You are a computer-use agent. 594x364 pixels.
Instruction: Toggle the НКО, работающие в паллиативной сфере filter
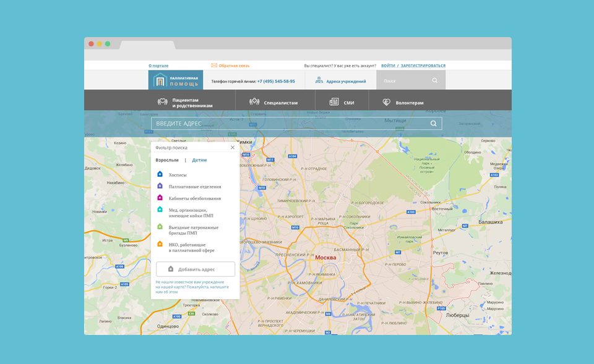191,247
